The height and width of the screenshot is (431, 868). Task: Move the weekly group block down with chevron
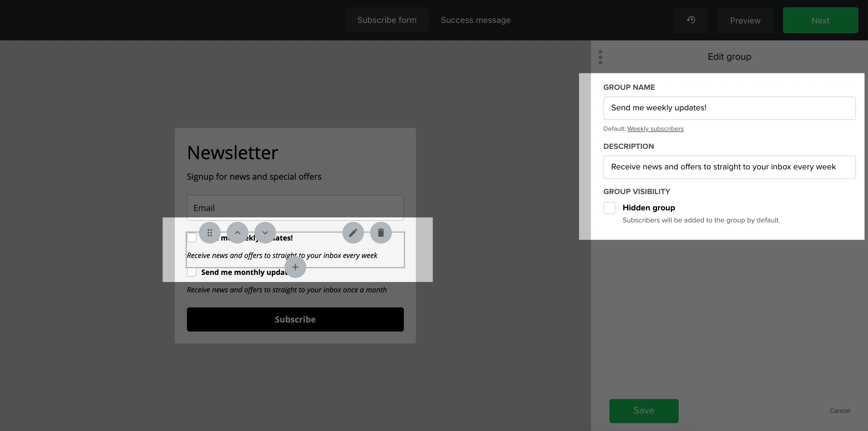click(x=265, y=232)
